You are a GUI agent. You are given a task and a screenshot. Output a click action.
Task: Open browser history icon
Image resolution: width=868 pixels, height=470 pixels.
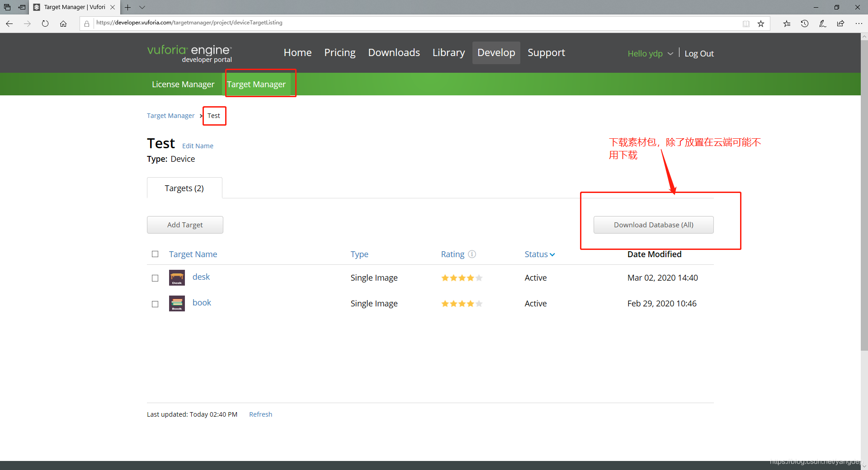tap(805, 23)
